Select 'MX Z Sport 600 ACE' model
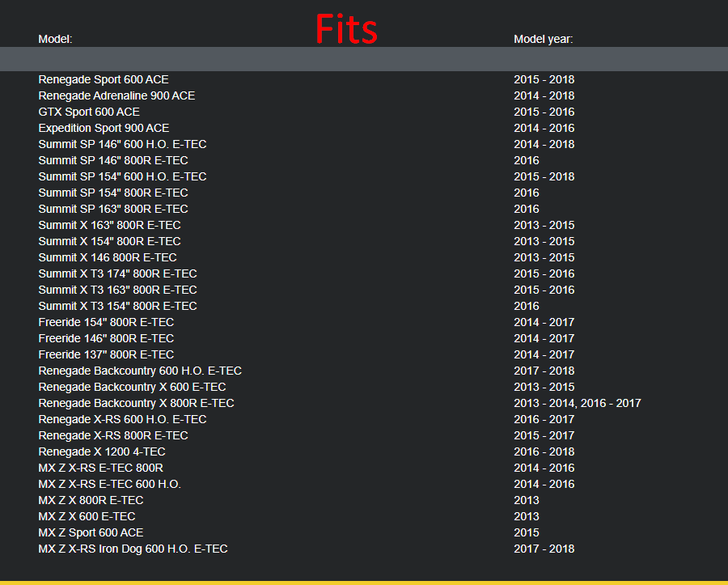 (91, 533)
